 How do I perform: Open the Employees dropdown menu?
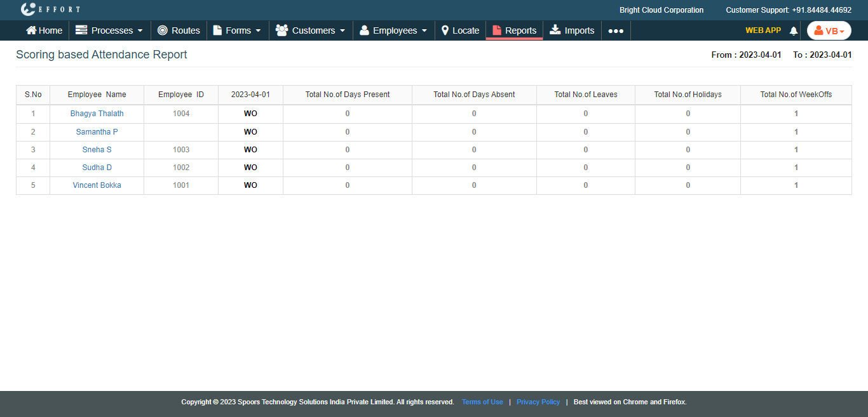click(x=393, y=30)
